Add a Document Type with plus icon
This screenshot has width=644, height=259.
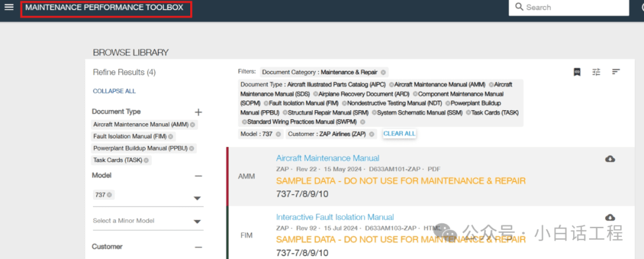coord(199,112)
